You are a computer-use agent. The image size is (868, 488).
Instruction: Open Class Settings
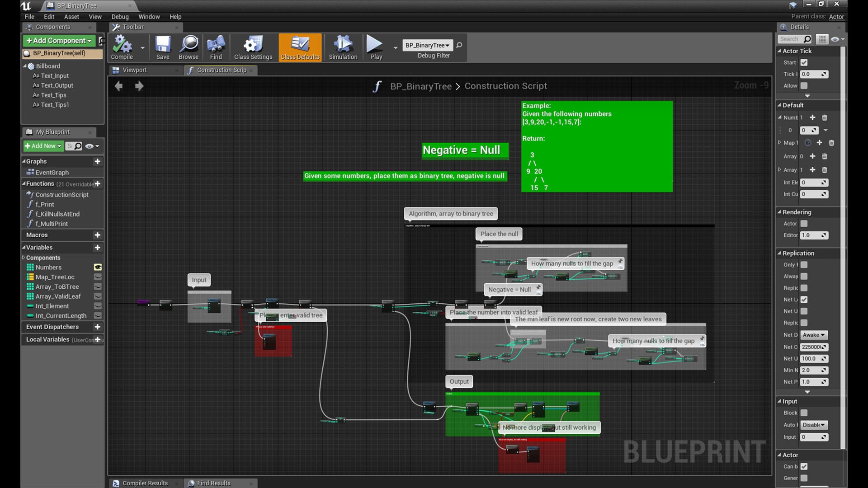(252, 47)
